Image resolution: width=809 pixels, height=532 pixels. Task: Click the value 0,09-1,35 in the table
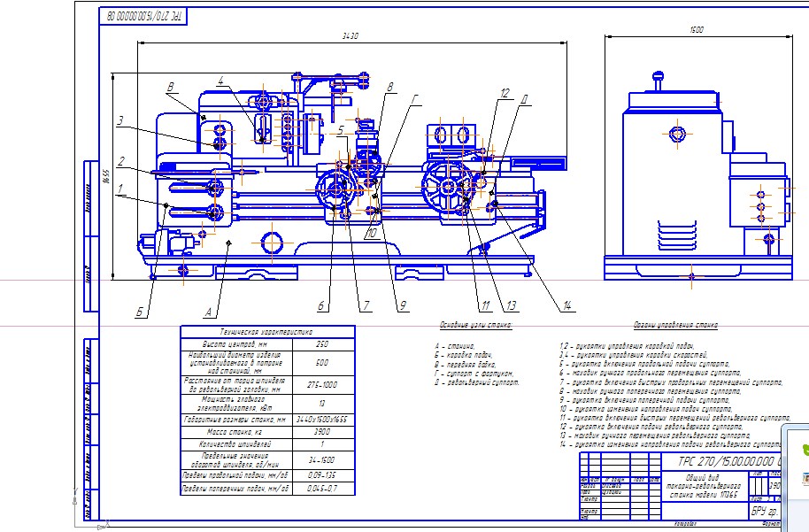(x=322, y=475)
